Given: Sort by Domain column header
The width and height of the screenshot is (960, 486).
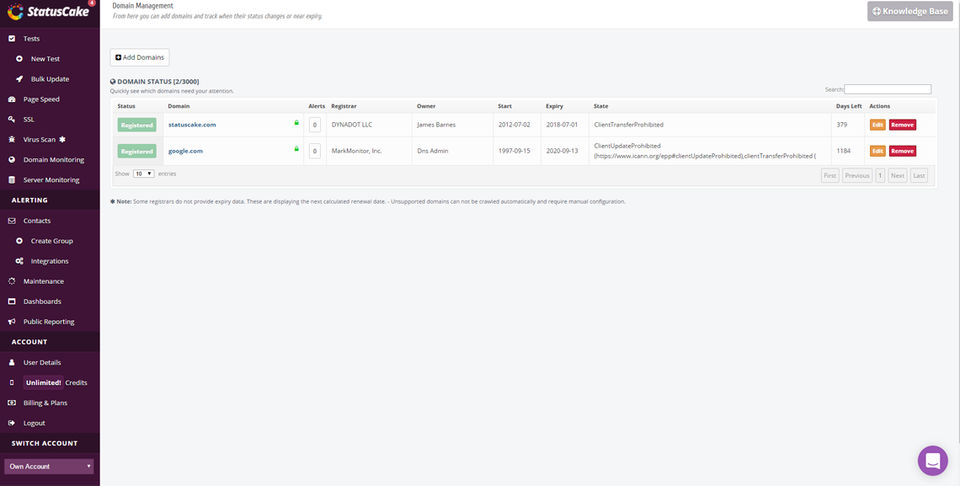Looking at the screenshot, I should coord(179,107).
